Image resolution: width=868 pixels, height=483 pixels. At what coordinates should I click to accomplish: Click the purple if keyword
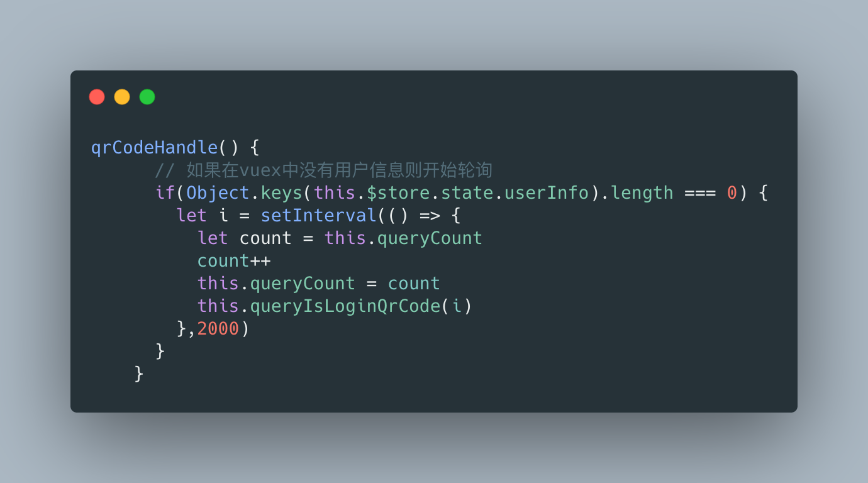[165, 192]
